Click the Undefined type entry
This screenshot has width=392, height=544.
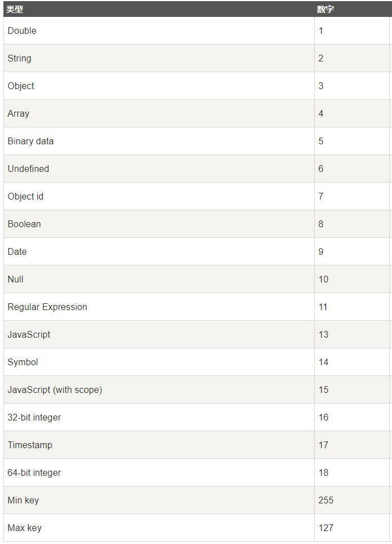28,169
